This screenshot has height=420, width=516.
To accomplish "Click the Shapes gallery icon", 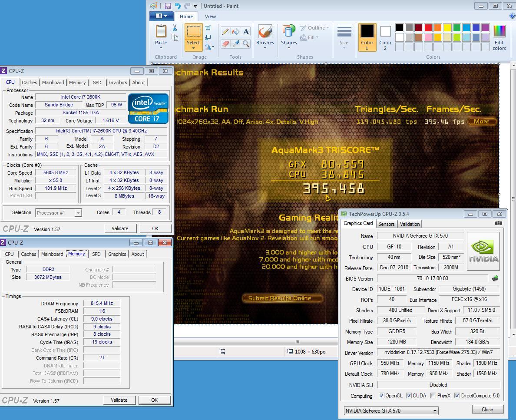I will tap(289, 32).
